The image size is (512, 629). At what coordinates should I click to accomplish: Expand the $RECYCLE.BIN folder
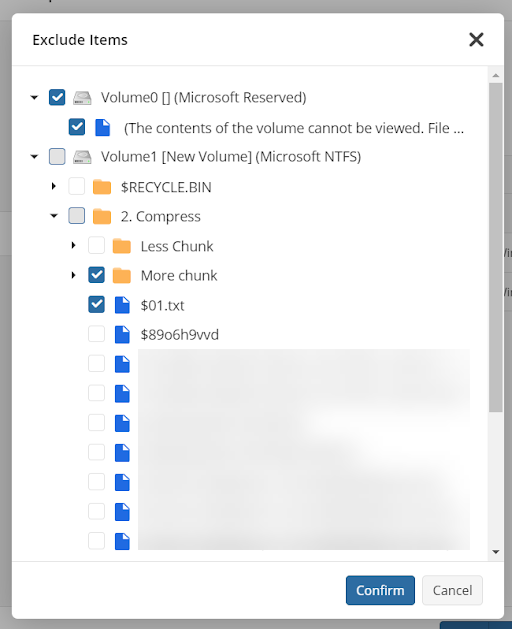54,186
